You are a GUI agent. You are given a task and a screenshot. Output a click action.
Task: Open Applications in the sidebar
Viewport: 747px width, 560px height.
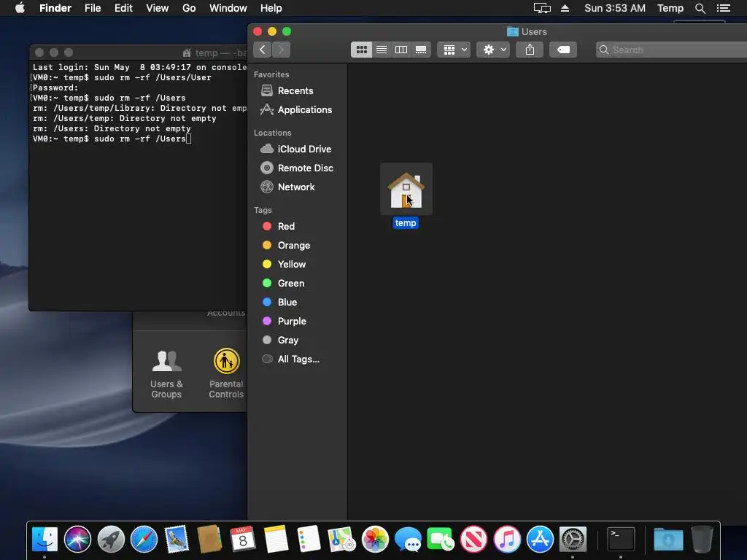[296, 109]
